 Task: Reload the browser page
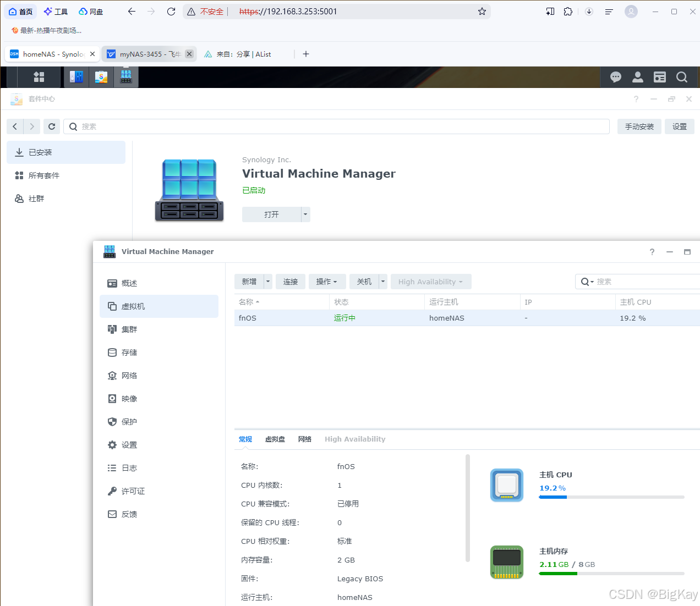coord(171,12)
